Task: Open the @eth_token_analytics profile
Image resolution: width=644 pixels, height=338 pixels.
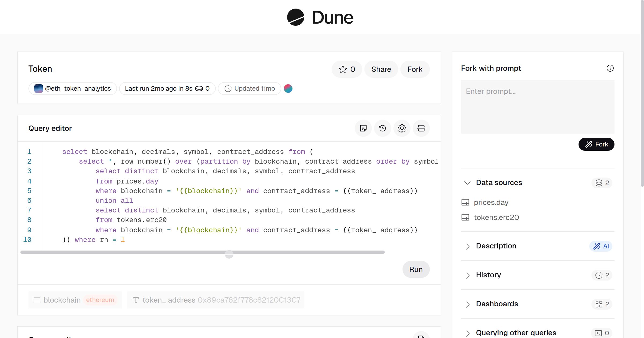Action: [x=72, y=88]
